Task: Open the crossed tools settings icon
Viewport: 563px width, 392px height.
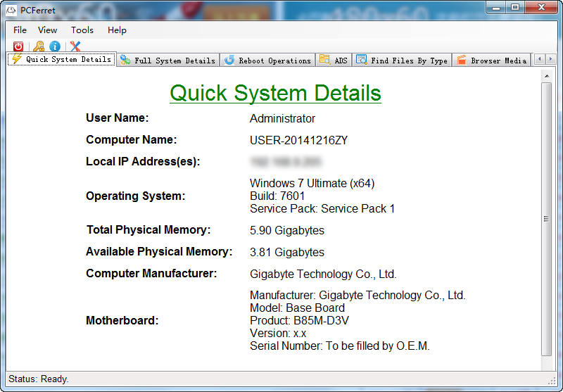Action: click(x=75, y=46)
